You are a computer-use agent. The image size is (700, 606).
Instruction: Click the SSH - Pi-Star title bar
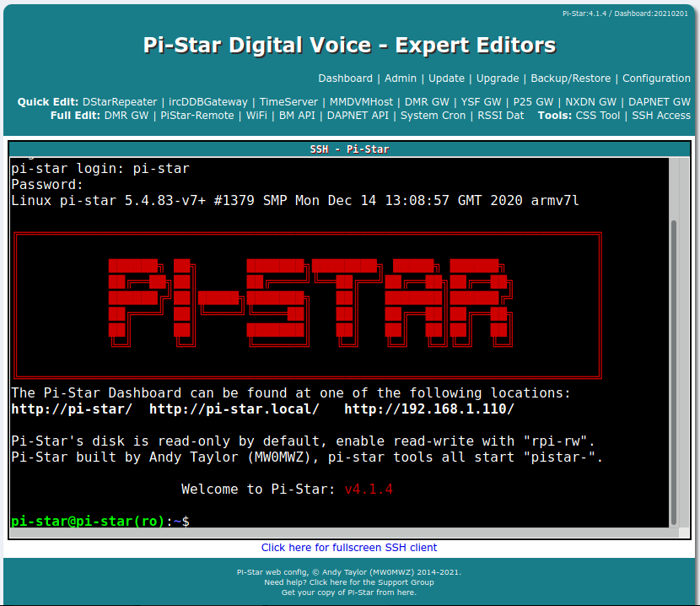click(349, 149)
